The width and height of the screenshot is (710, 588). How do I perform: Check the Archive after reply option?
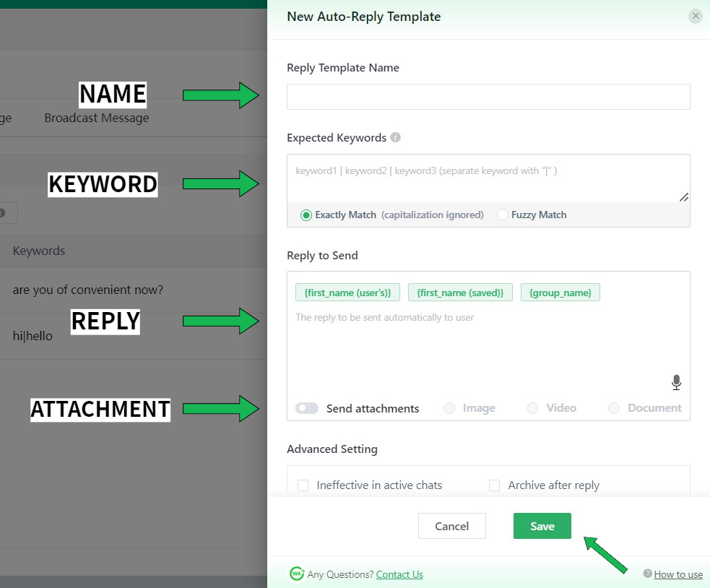495,485
